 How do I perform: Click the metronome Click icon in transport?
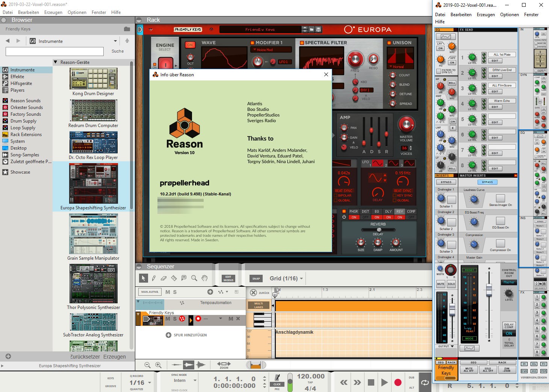pyautogui.click(x=277, y=378)
